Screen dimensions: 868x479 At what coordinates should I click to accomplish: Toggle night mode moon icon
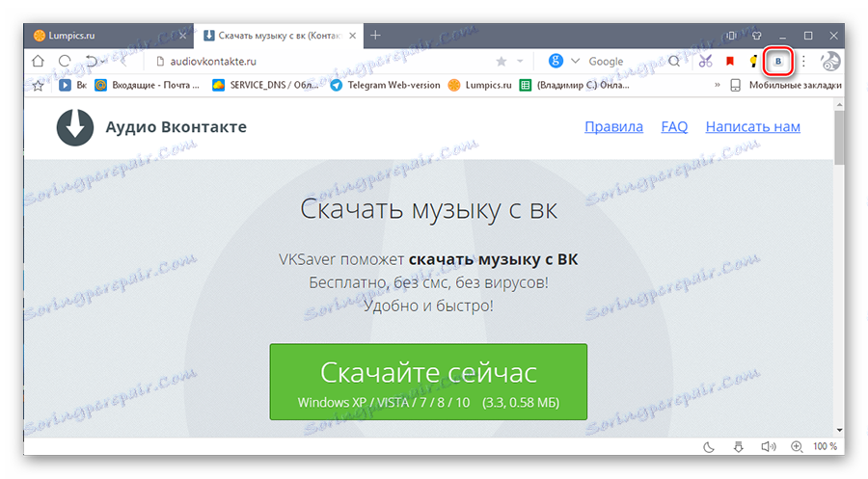click(x=709, y=447)
